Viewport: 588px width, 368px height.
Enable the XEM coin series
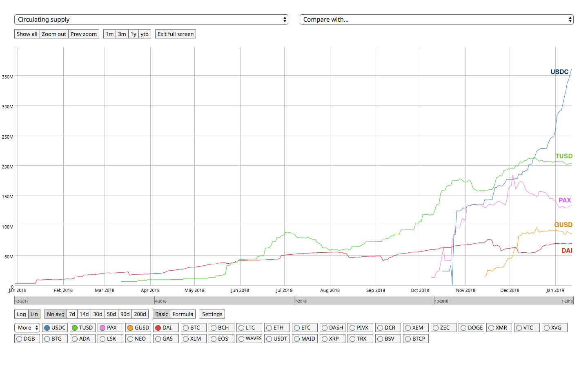(416, 328)
